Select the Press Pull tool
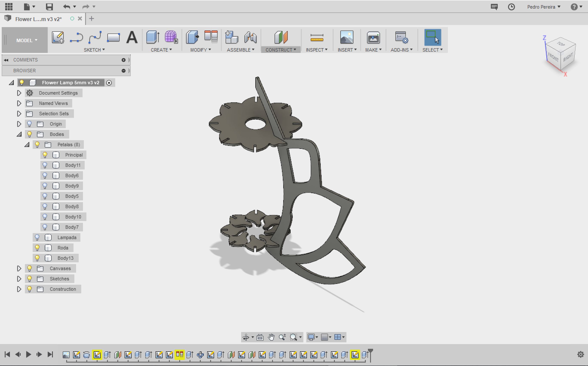The image size is (588, 366). (x=192, y=37)
